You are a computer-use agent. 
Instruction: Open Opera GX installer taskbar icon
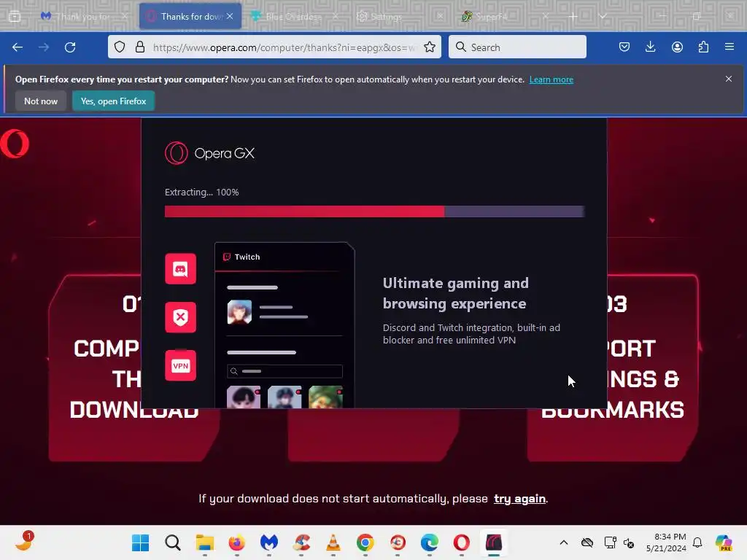pos(494,542)
